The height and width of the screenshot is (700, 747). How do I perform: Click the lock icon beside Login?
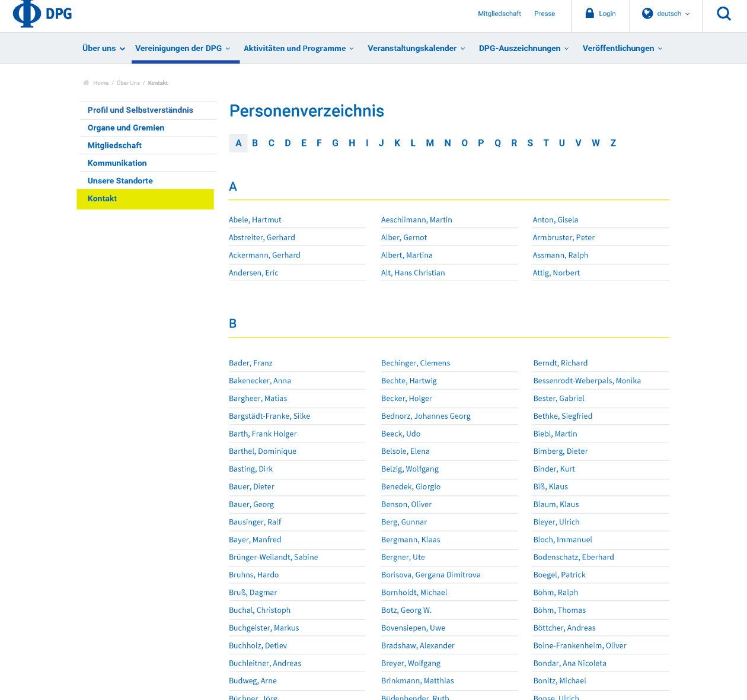[x=589, y=13]
